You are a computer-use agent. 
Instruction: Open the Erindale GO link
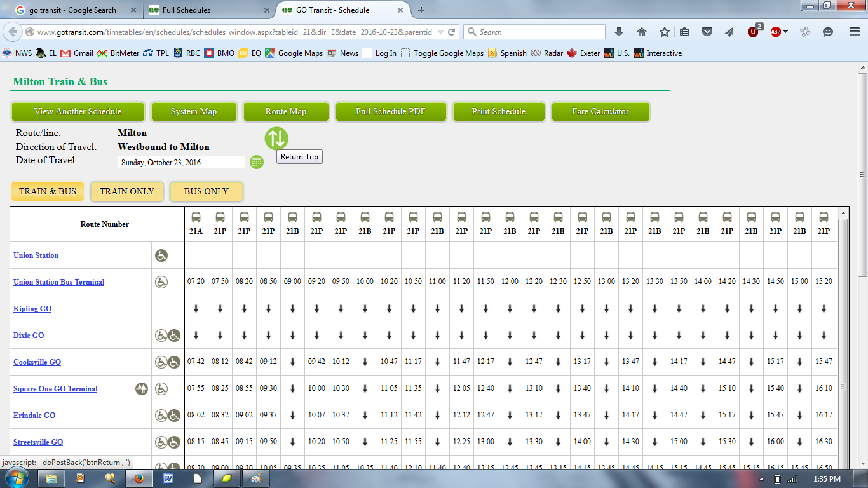[x=34, y=416]
